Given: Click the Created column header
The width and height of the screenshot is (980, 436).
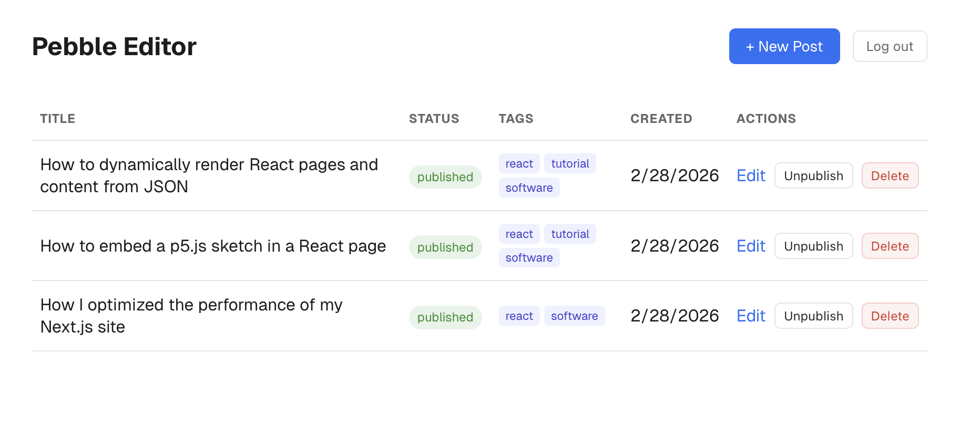Looking at the screenshot, I should [x=661, y=119].
